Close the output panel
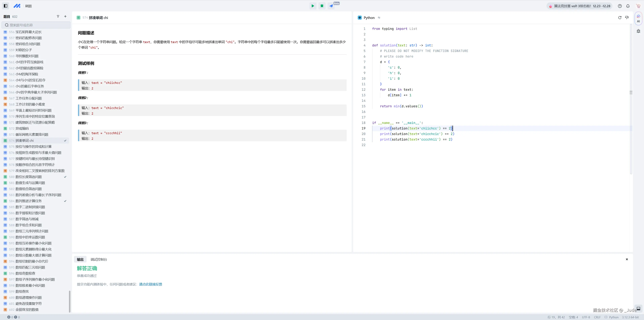 tap(627, 259)
